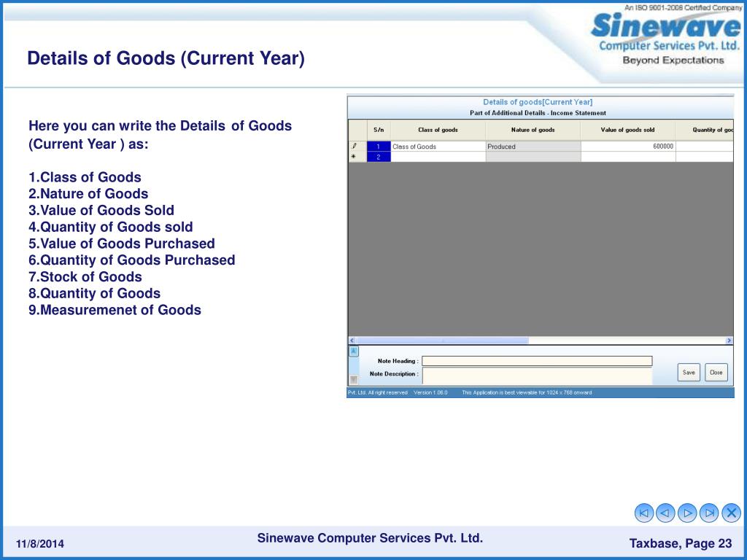Go to previous slide navigation icon
747x560 pixels.
tap(665, 513)
